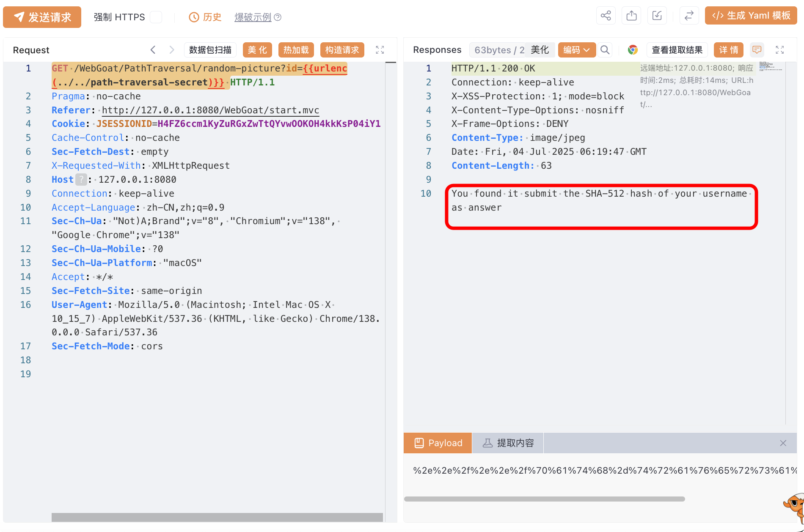Click the import icon in top toolbar
The width and height of the screenshot is (804, 532).
click(657, 16)
